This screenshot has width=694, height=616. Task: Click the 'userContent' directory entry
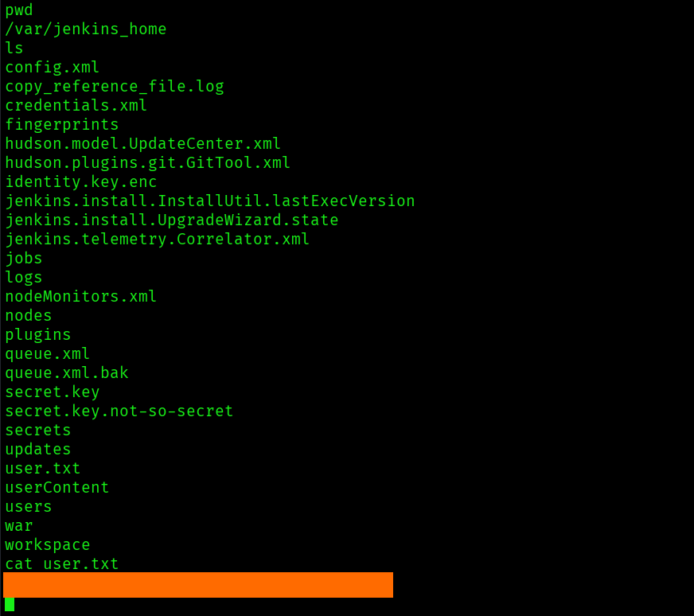click(57, 488)
